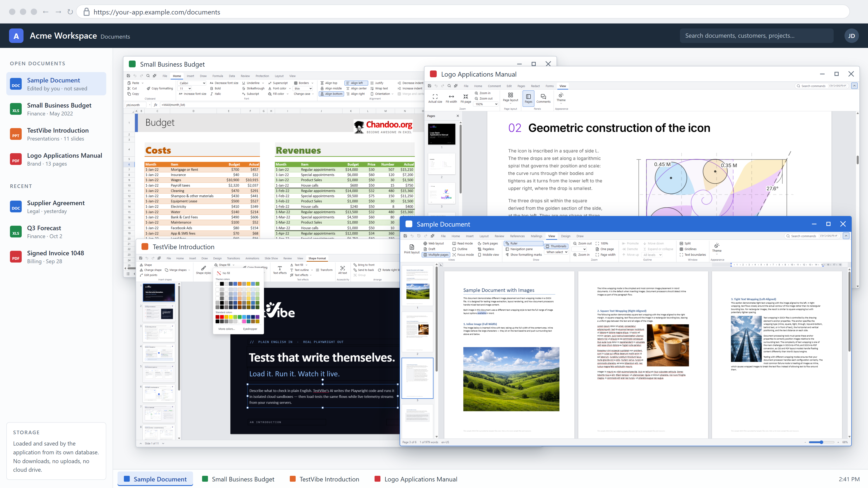Click Eyedropper in Shape fill popup
Viewport: 868px width, 488px height.
[250, 329]
